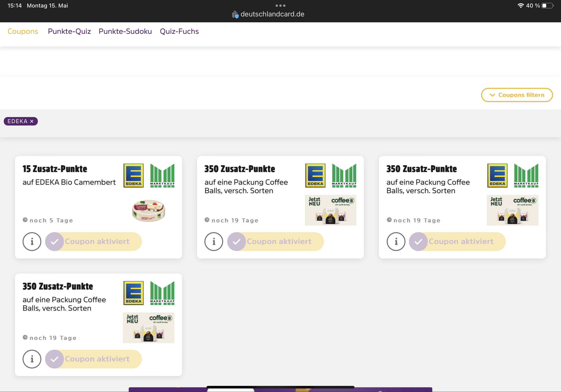Screen dimensions: 561x392
Task: Open CoffeeB image in top-middle card
Action: coord(331,210)
